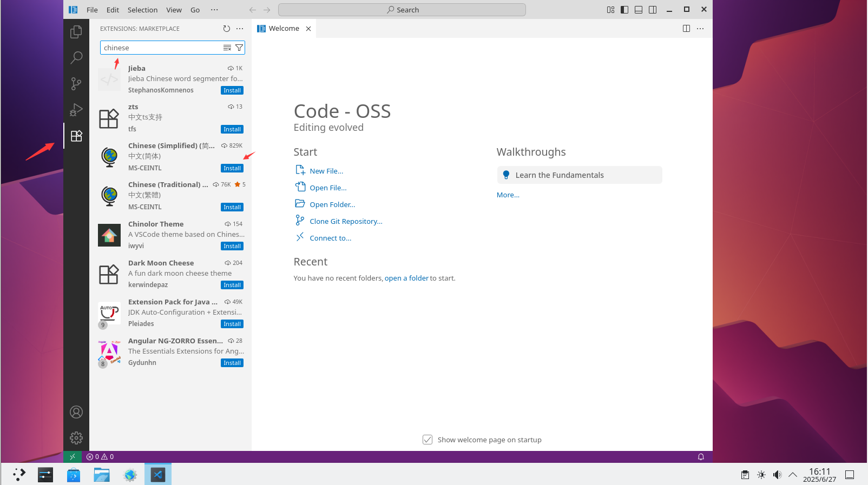
Task: Open brightness control in system tray
Action: [x=761, y=475]
